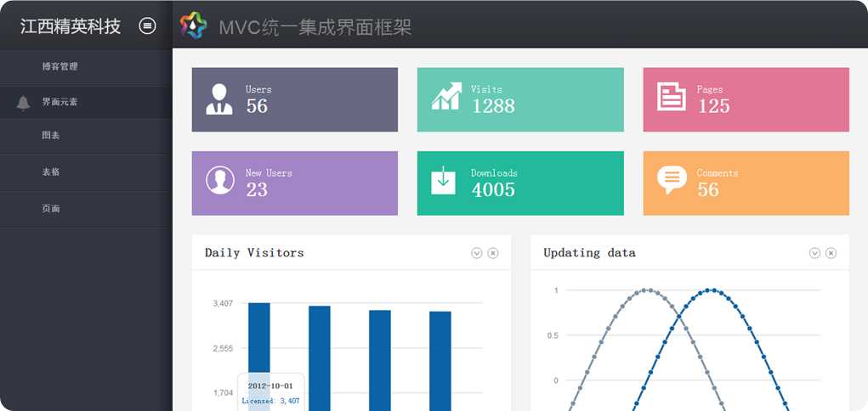
Task: Close the Updating data panel
Action: tap(831, 253)
